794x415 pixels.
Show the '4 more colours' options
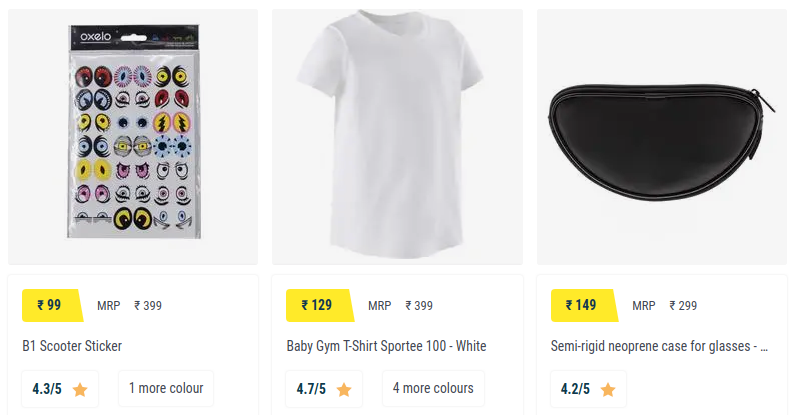coord(433,388)
